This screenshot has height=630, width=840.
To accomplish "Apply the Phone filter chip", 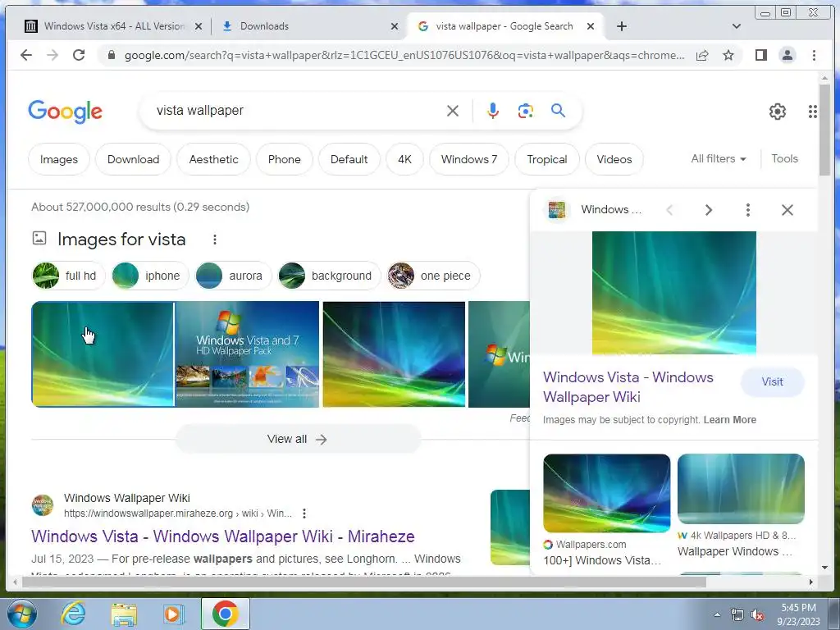I will pyautogui.click(x=284, y=159).
